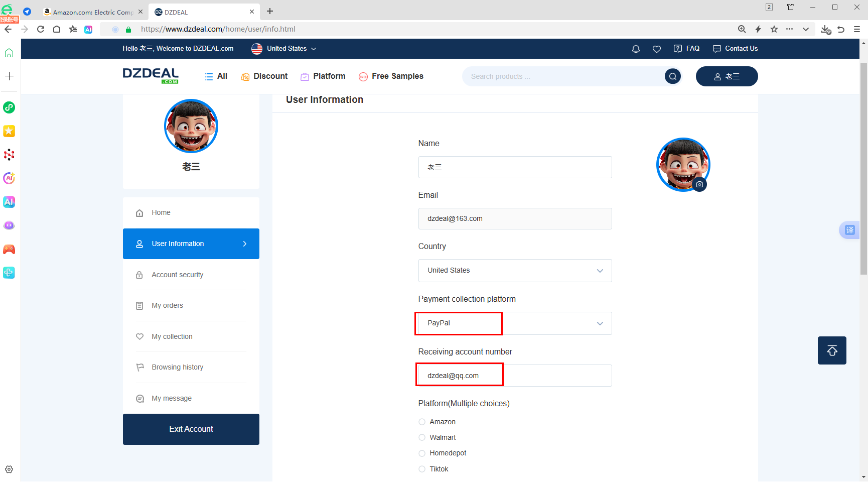Screen dimensions: 868x482
Task: Click the browser zoom magnifier icon
Action: pyautogui.click(x=742, y=29)
